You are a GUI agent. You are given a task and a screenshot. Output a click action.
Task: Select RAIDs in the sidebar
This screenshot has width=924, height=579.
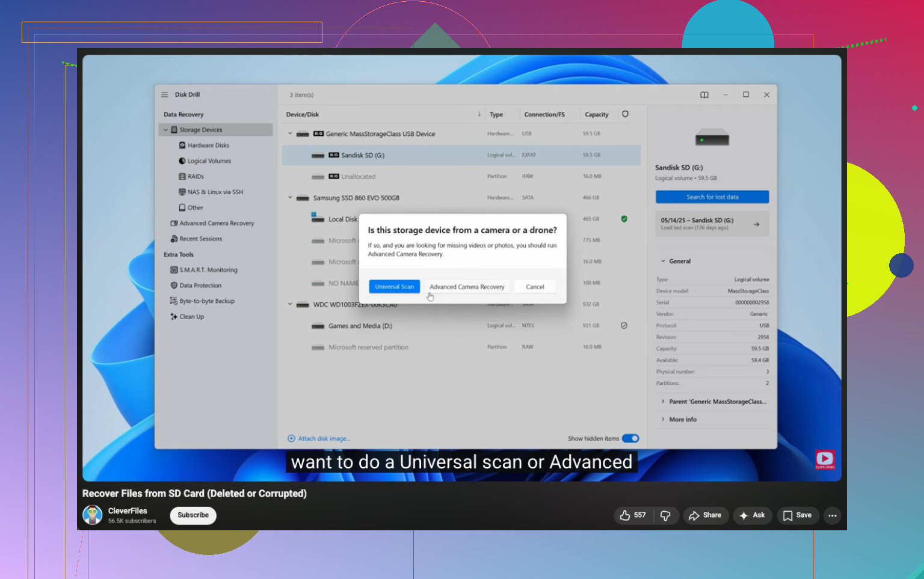click(196, 177)
